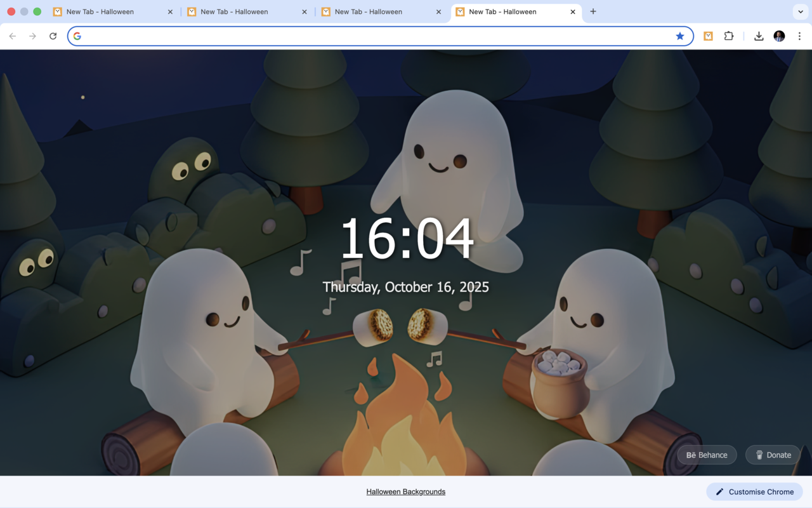Go back using the back arrow
The width and height of the screenshot is (812, 508).
[13, 36]
